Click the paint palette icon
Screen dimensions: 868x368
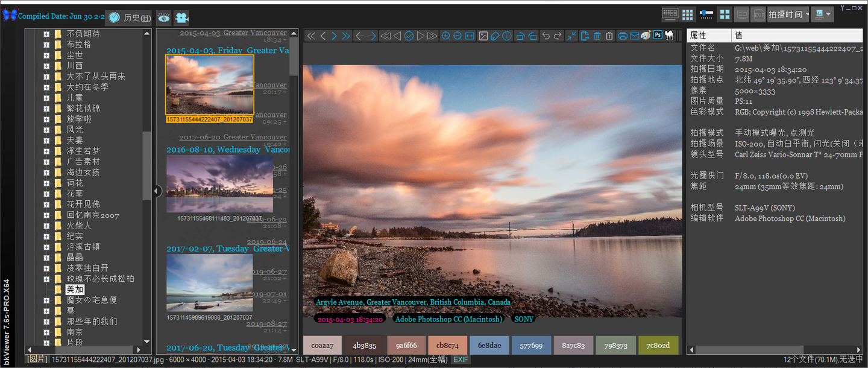click(x=646, y=36)
